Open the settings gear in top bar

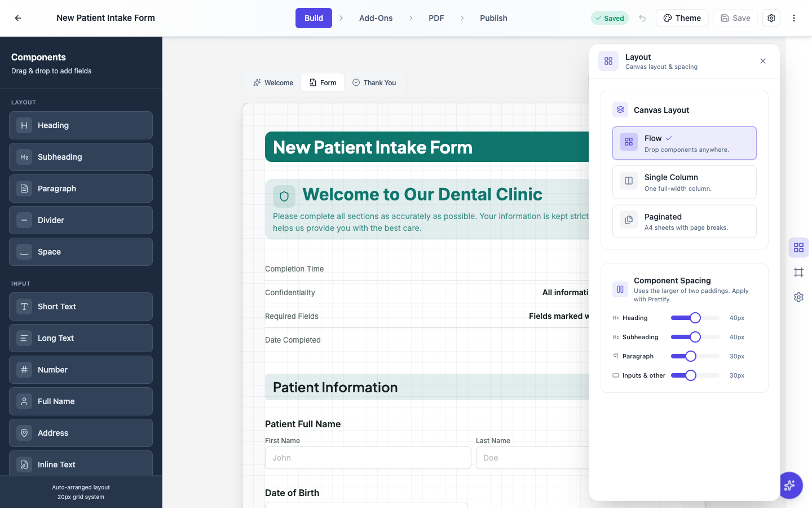click(x=771, y=18)
